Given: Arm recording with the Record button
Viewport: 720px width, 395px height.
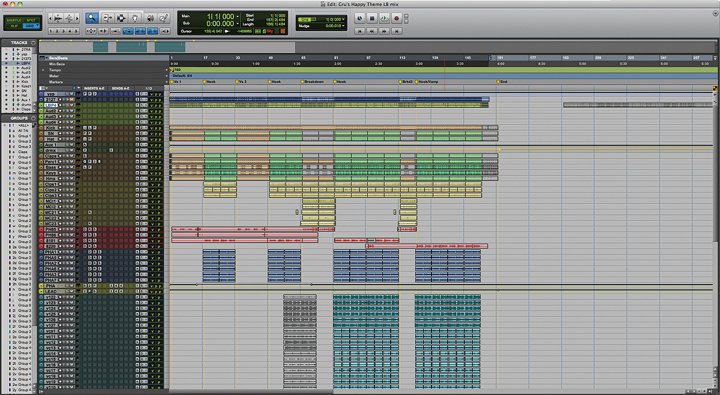Looking at the screenshot, I should tap(396, 18).
